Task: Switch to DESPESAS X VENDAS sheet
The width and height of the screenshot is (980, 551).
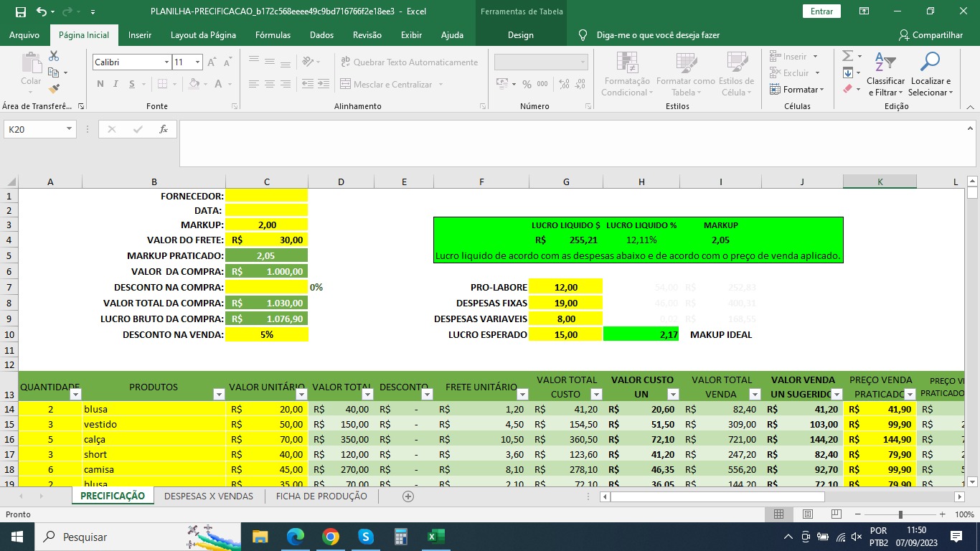Action: (x=209, y=496)
